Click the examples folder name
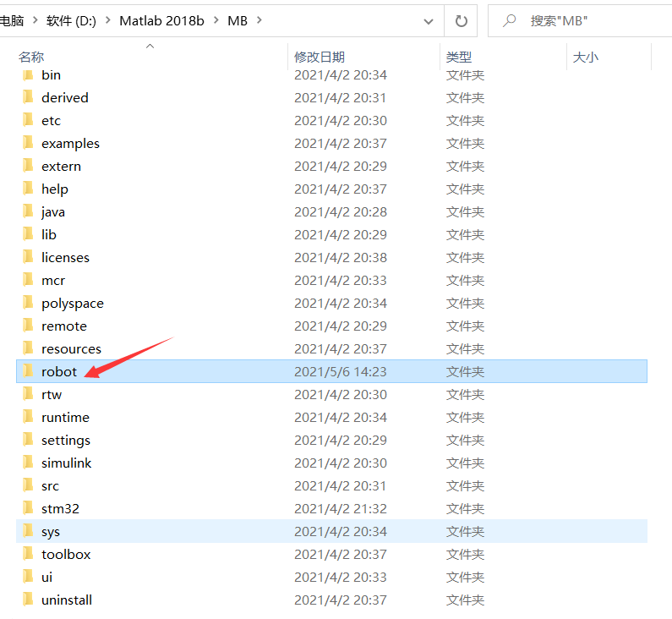Image resolution: width=672 pixels, height=619 pixels. (x=70, y=144)
